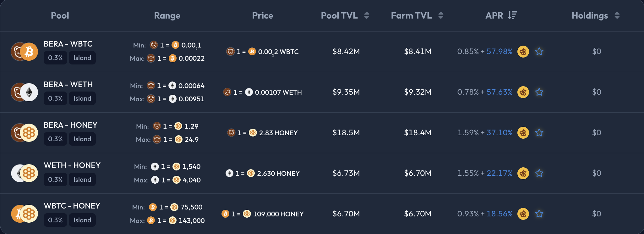Image resolution: width=644 pixels, height=234 pixels.
Task: Open the WETH - HONEY pool name
Action: pos(72,165)
